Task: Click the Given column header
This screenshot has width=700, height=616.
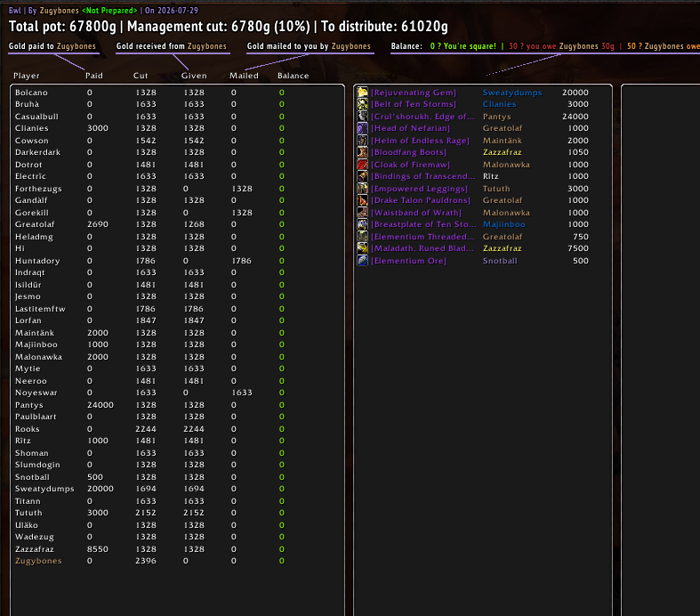Action: click(194, 76)
